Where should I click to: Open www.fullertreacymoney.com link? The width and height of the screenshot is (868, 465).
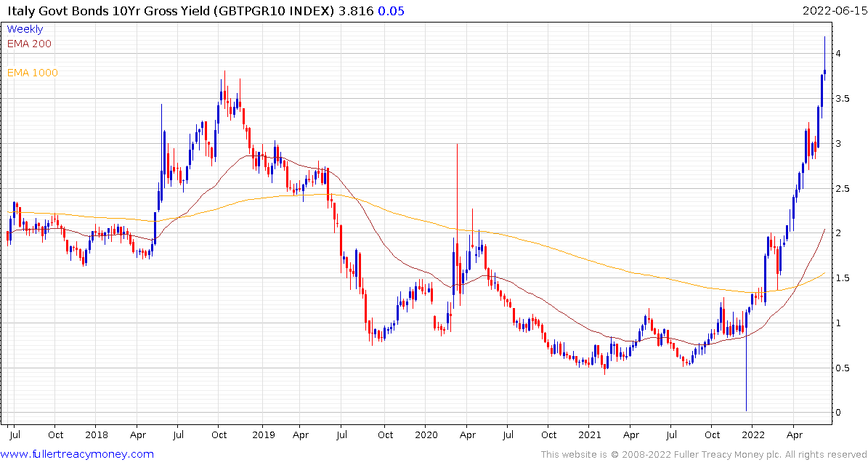[x=77, y=455]
